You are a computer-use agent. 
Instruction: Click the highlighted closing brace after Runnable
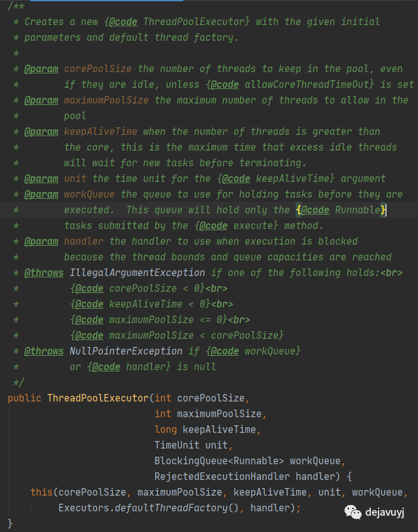click(x=383, y=210)
